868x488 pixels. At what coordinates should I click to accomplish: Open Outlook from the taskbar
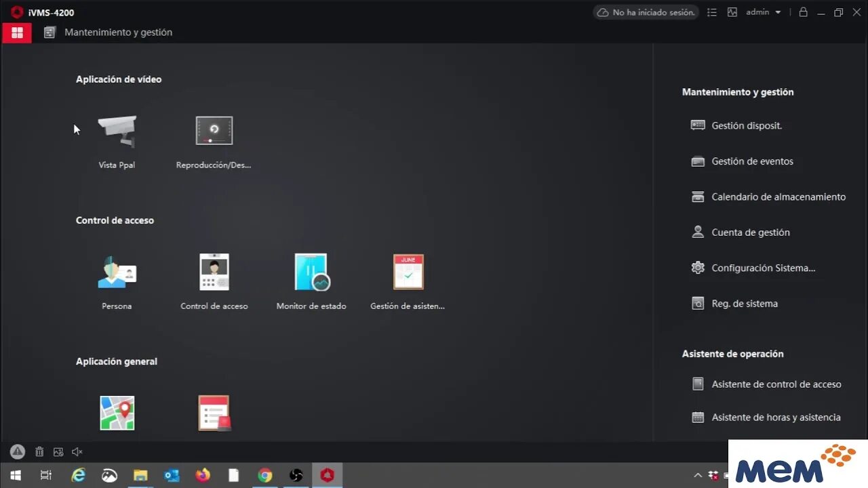coord(172,476)
